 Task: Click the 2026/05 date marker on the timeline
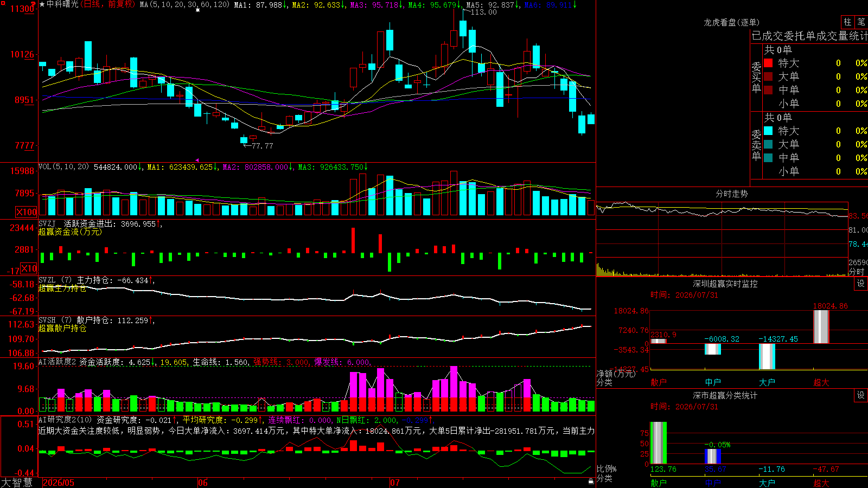coord(59,483)
